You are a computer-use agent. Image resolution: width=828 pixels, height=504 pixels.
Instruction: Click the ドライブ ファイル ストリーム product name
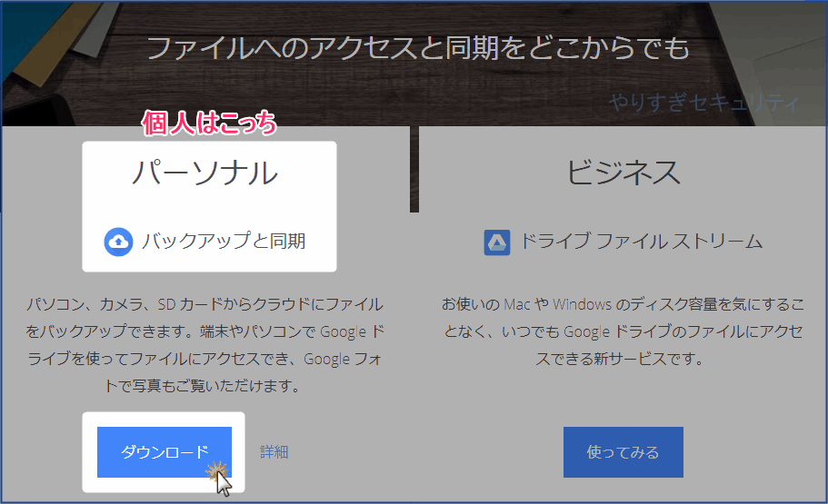642,242
